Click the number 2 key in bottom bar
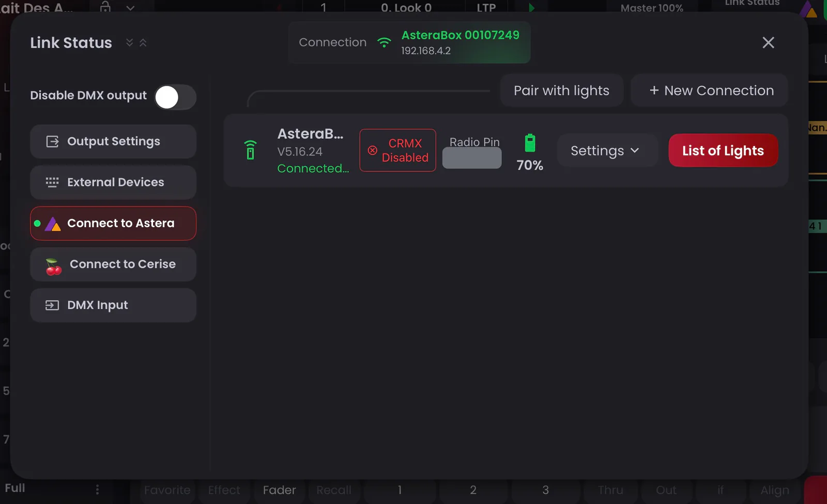Screen dimensions: 827x504 point(473,490)
